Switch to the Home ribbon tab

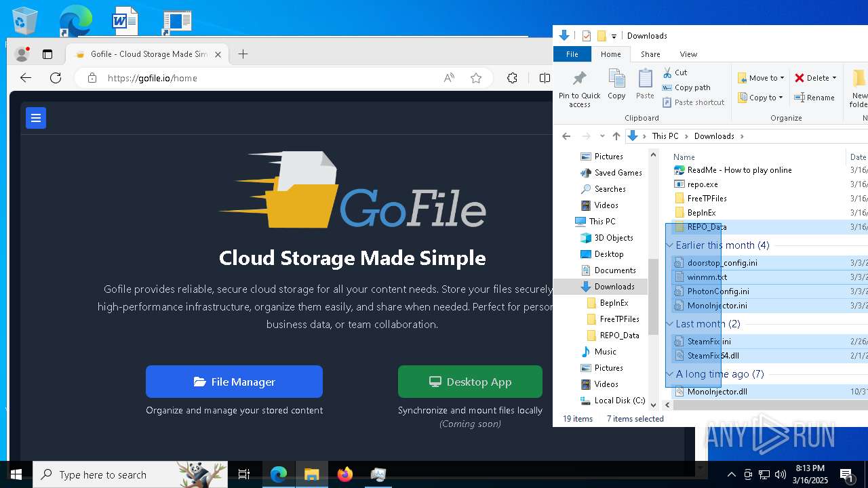coord(610,54)
